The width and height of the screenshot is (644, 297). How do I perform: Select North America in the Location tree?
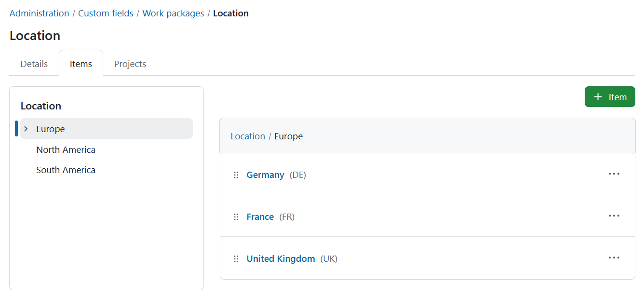point(66,149)
